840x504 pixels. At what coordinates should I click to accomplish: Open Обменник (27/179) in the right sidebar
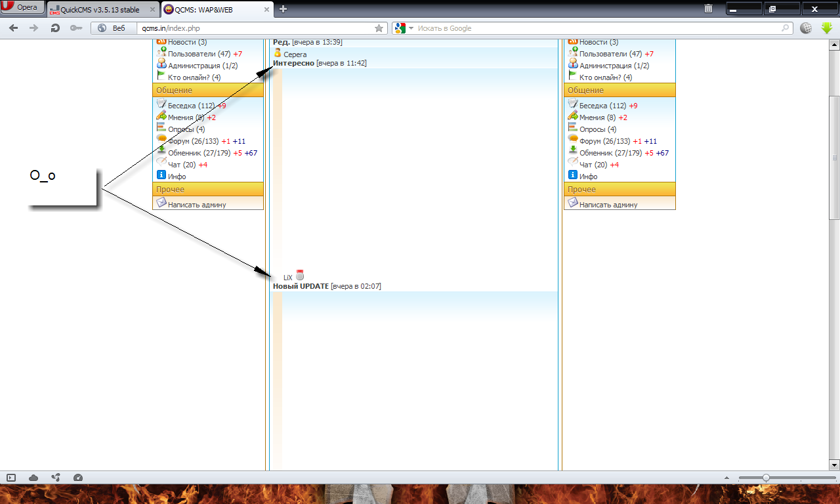coord(612,153)
